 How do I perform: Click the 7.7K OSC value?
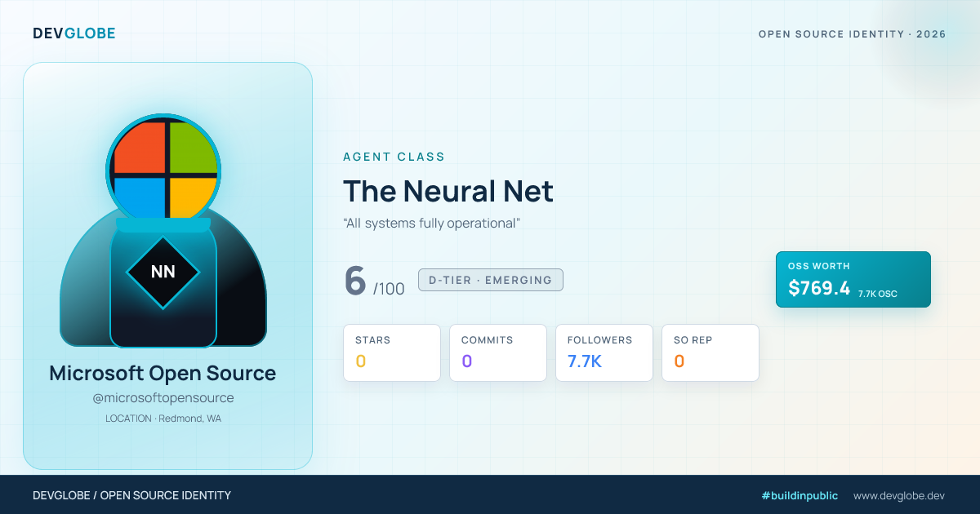click(x=878, y=294)
